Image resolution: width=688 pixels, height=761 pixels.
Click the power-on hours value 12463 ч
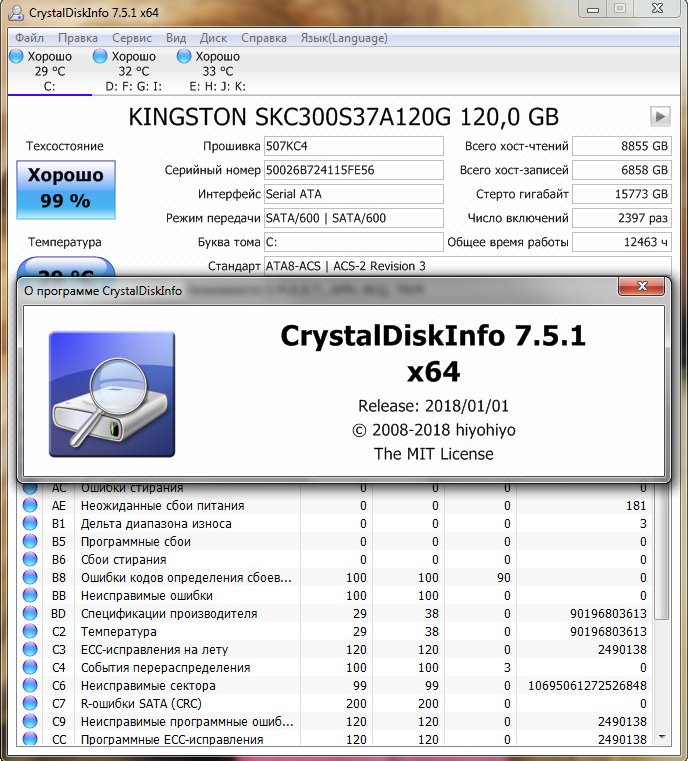pyautogui.click(x=622, y=242)
